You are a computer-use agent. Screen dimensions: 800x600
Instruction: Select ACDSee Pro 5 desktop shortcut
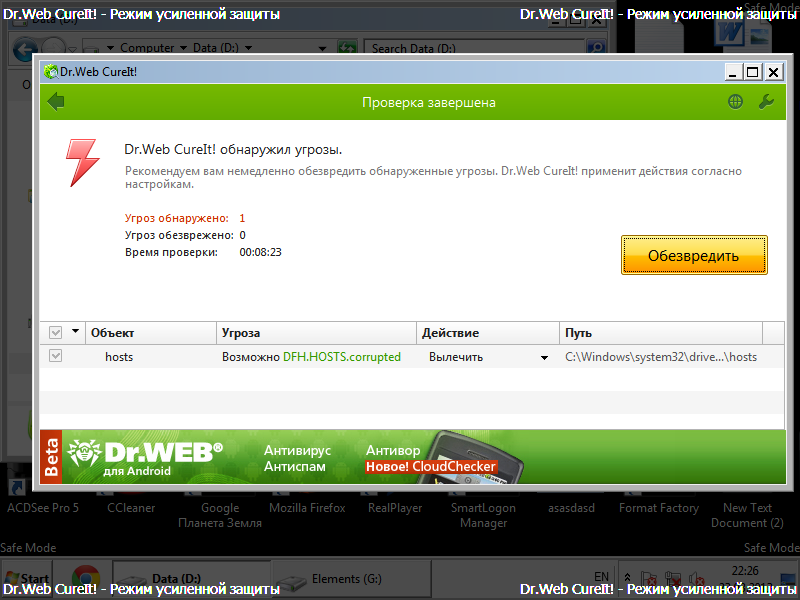click(43, 508)
